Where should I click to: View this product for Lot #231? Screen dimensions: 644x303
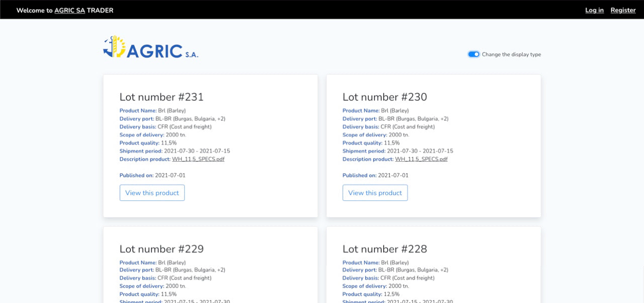pyautogui.click(x=152, y=193)
